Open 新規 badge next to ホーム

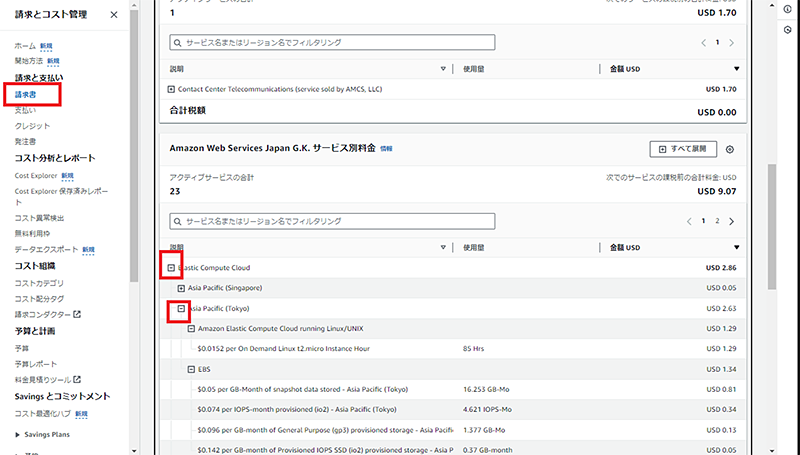[x=46, y=46]
